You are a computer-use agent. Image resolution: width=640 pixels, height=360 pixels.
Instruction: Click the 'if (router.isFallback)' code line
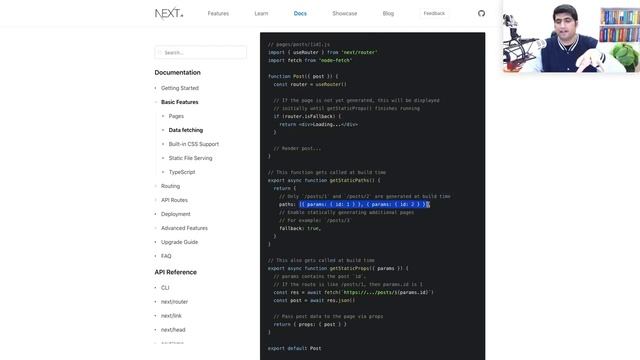307,116
